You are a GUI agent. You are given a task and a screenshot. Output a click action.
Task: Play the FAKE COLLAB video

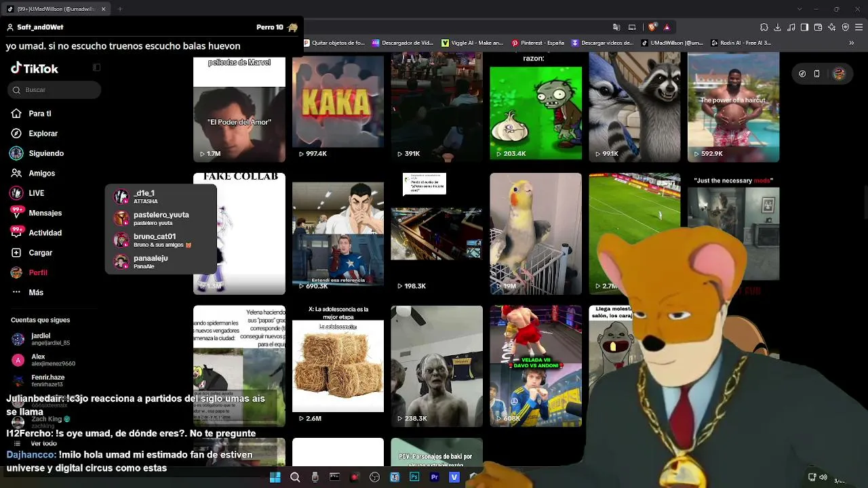(239, 234)
